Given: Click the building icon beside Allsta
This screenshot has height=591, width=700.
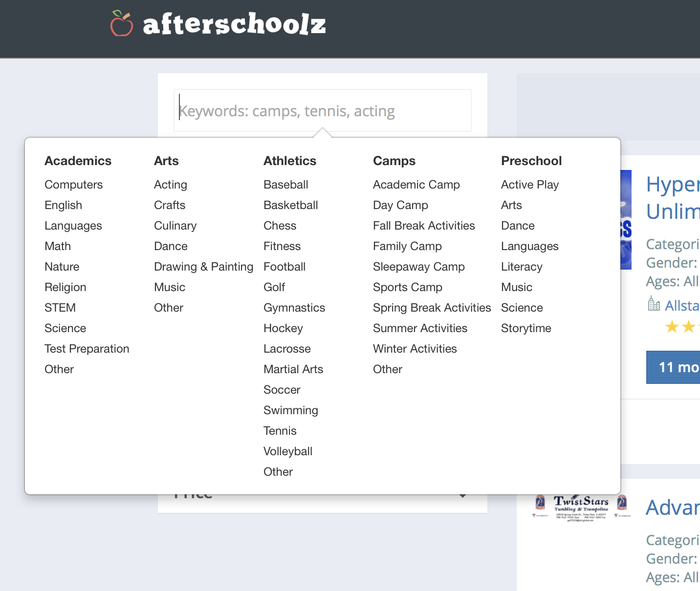Looking at the screenshot, I should (x=654, y=304).
